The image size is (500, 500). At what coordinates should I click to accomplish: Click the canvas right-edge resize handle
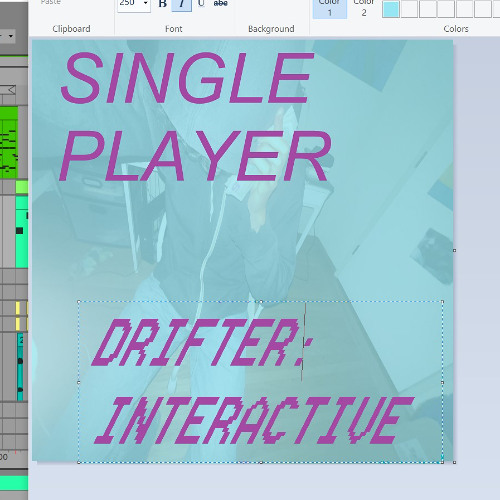[x=454, y=250]
